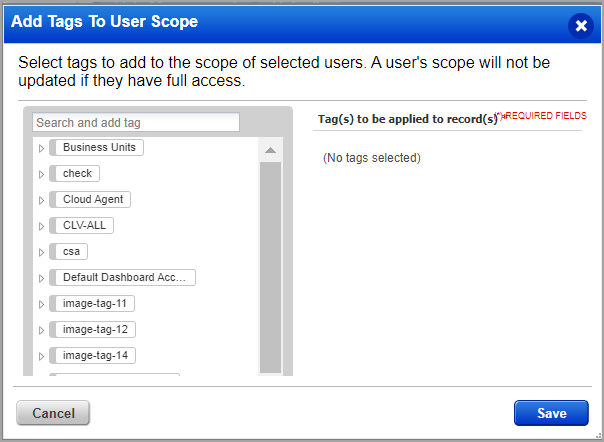Close the Add Tags dialog
The image size is (604, 442).
(581, 25)
